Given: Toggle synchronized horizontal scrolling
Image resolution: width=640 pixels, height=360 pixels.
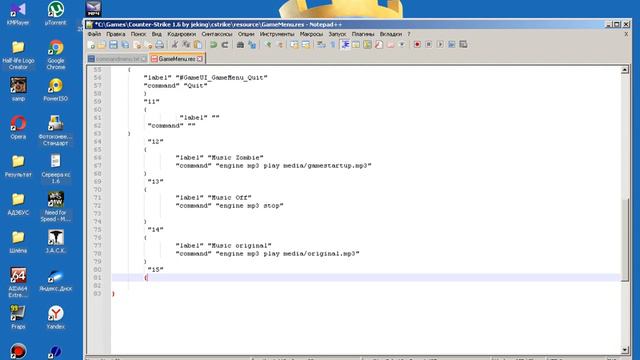Looking at the screenshot, I should tap(306, 45).
